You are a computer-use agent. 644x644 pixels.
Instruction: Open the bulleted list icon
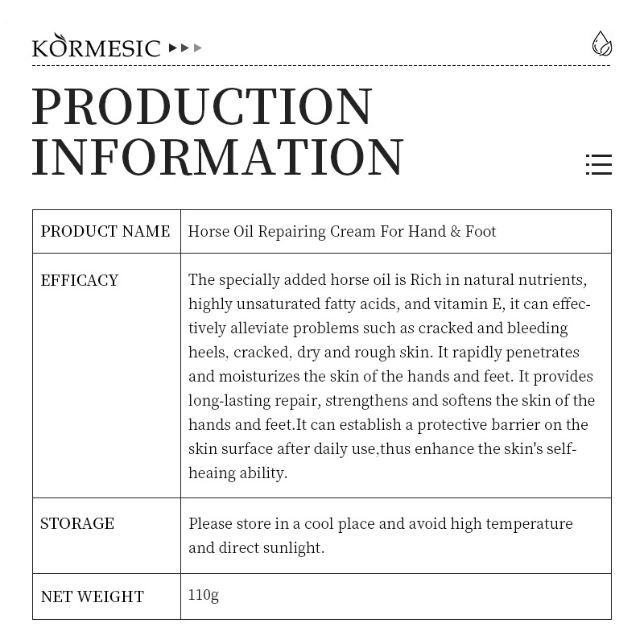[598, 164]
